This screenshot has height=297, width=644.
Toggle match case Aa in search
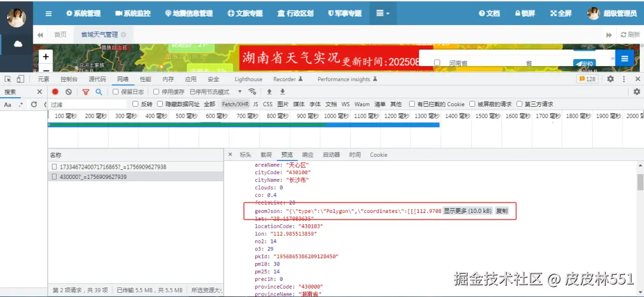click(7, 105)
